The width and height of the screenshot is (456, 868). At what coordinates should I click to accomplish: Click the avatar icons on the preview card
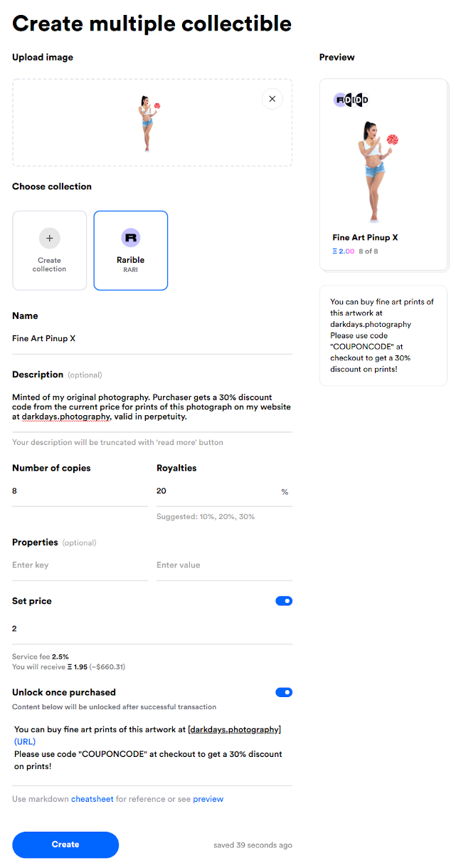pos(351,100)
